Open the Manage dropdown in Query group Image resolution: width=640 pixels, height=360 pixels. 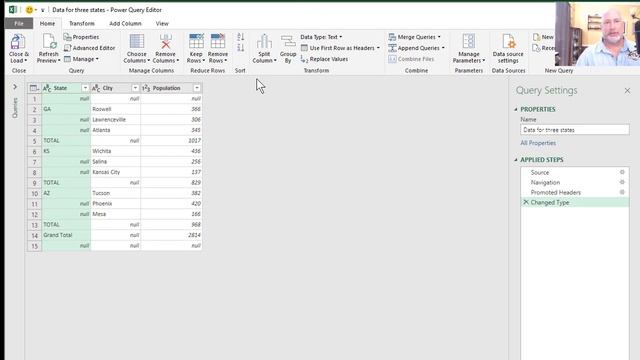[x=81, y=59]
